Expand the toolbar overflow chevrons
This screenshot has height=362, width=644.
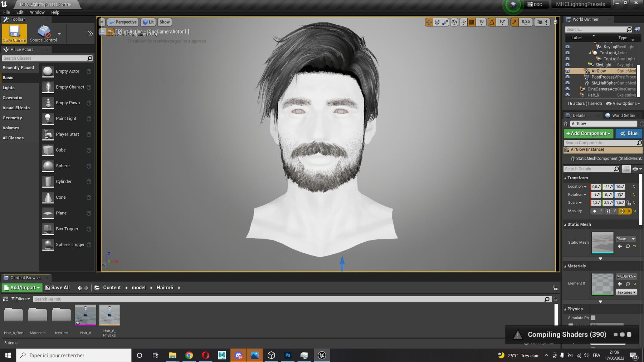pyautogui.click(x=91, y=34)
